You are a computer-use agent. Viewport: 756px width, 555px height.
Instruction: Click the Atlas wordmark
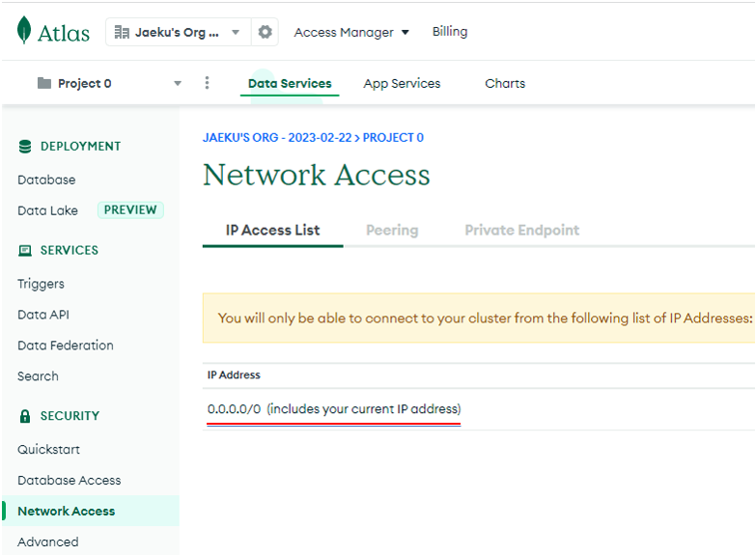pos(64,33)
